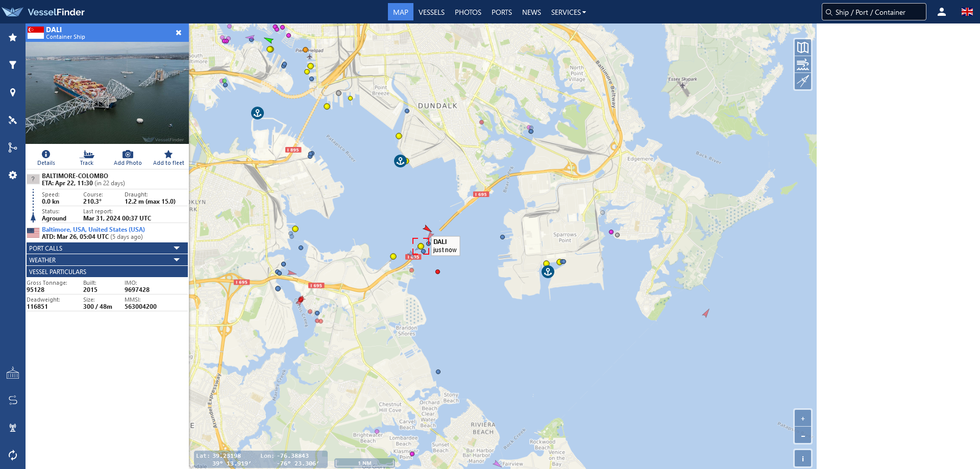The height and width of the screenshot is (469, 980).
Task: Open the PORTS menu item
Action: (x=502, y=12)
